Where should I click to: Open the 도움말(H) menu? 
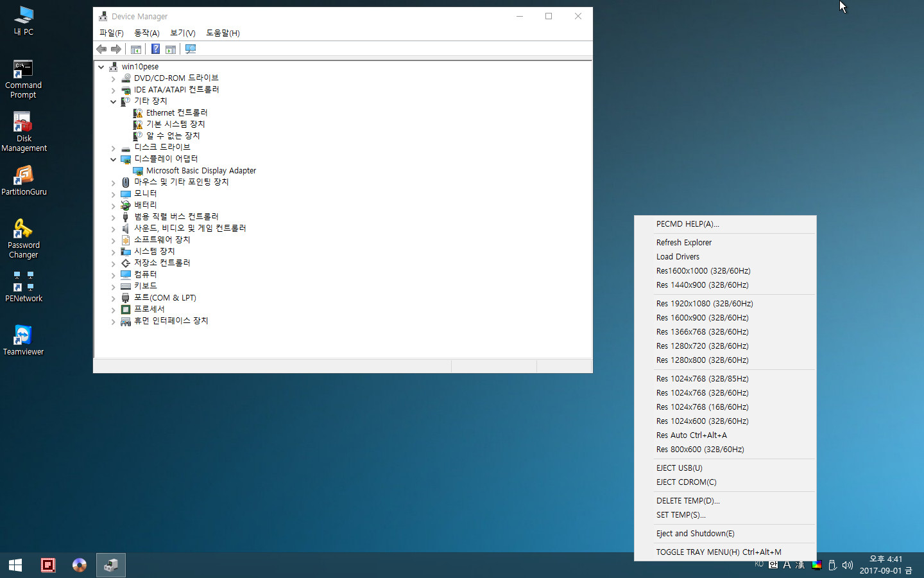click(x=223, y=33)
